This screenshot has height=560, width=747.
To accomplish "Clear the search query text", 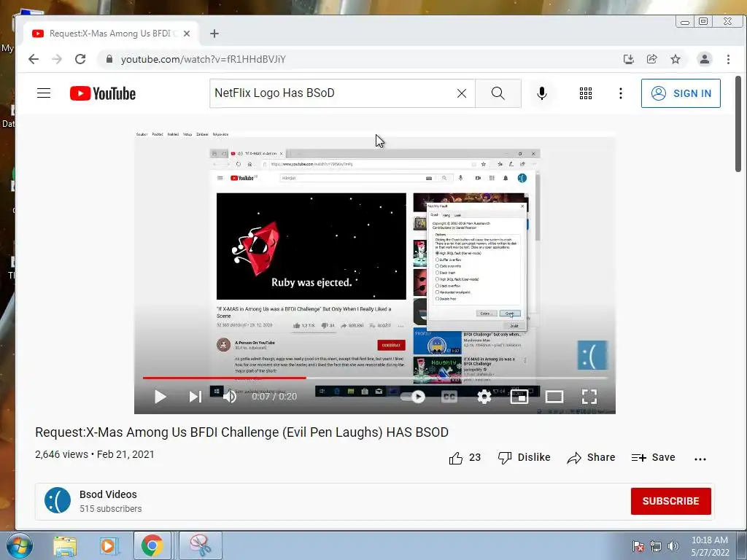I will [462, 93].
